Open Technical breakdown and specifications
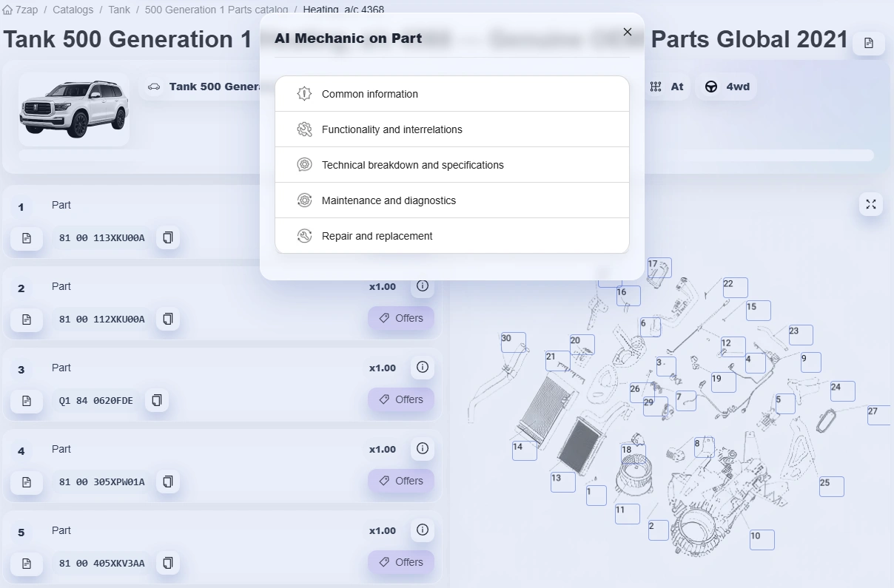The height and width of the screenshot is (588, 894). (452, 165)
